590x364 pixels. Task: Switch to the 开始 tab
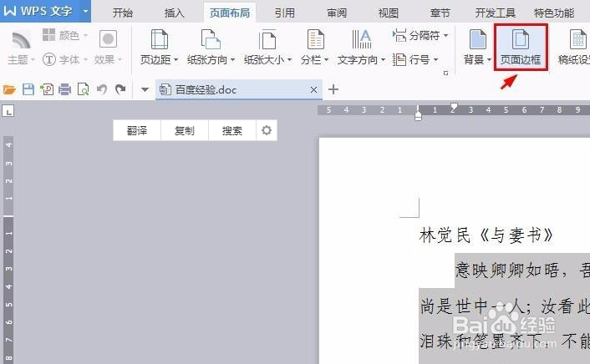(123, 13)
